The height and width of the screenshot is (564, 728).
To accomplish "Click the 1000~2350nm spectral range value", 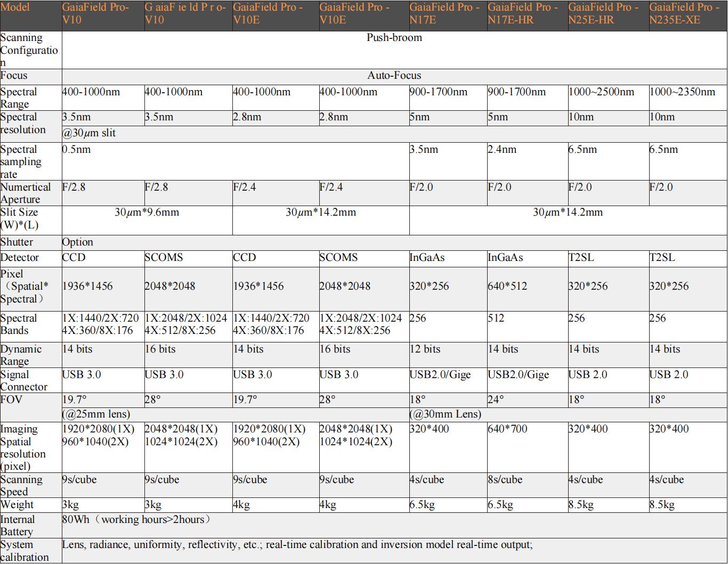I will (682, 92).
